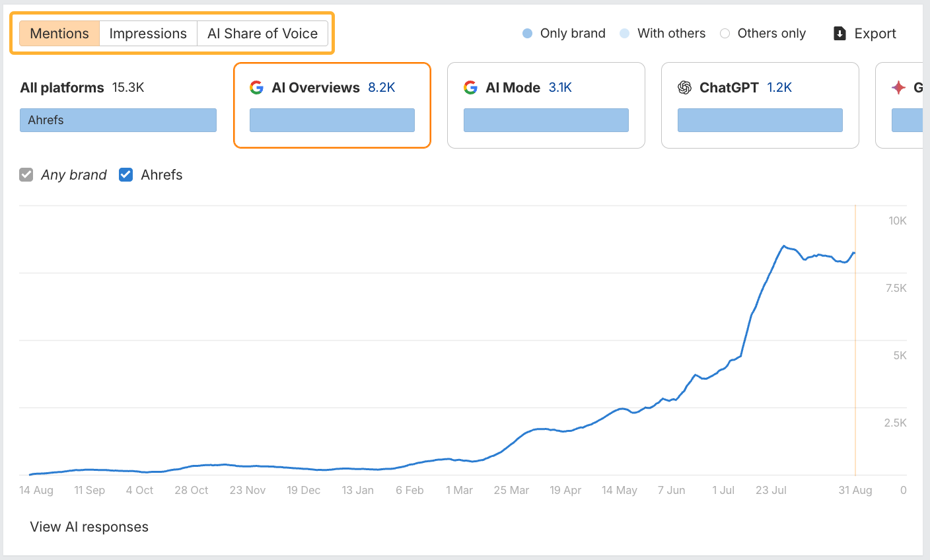Click the Google icon on AI Overviews card
Viewport: 930px width, 560px height.
point(256,87)
